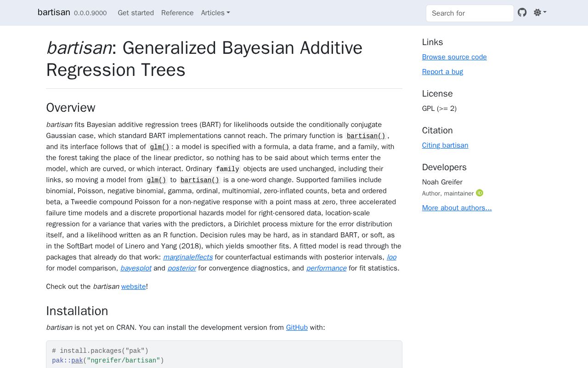This screenshot has width=588, height=368.
Task: Go to bartisan home via brand name
Action: (54, 12)
